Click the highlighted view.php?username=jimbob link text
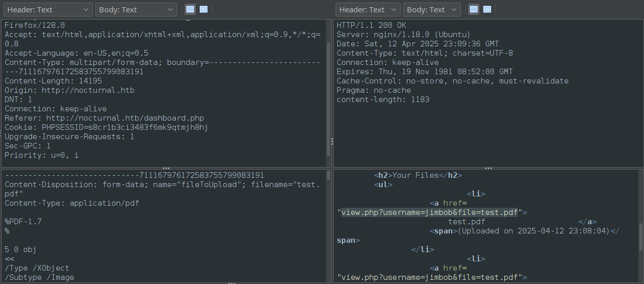The width and height of the screenshot is (644, 284). (429, 212)
